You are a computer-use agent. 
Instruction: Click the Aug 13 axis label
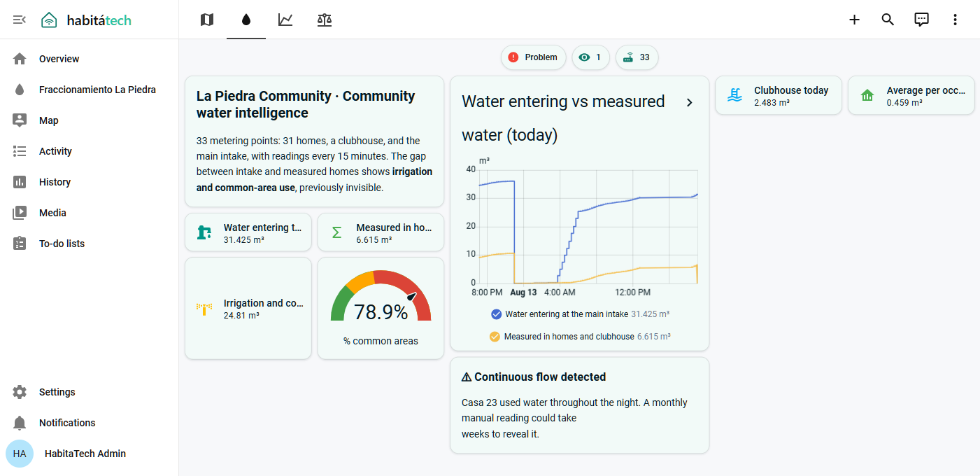point(523,292)
